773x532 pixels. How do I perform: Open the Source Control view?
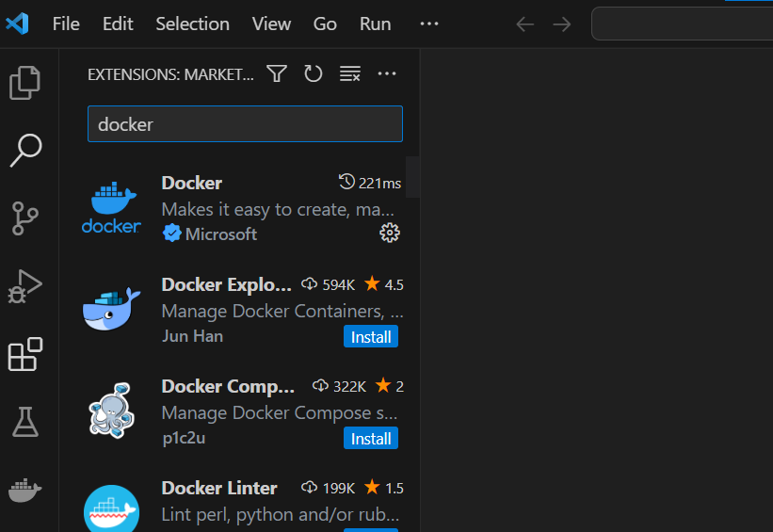pos(24,218)
